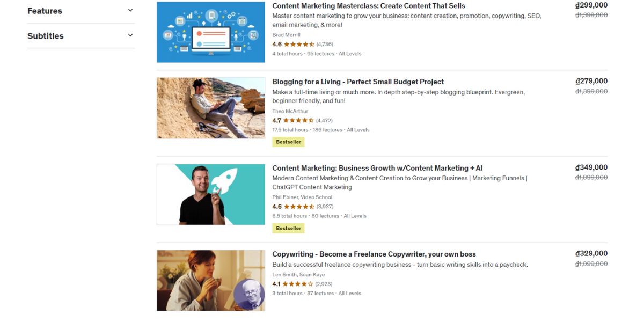The width and height of the screenshot is (644, 322).
Task: Click Bestseller label under Content Marketing AI course
Action: (288, 228)
